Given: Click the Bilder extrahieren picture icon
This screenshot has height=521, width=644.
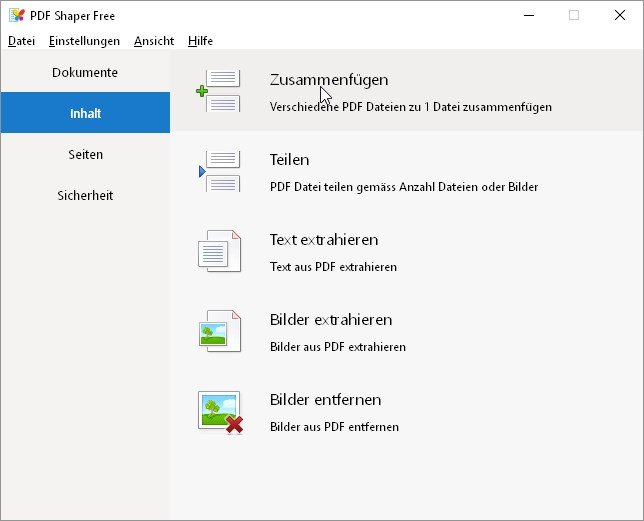Looking at the screenshot, I should [x=220, y=331].
